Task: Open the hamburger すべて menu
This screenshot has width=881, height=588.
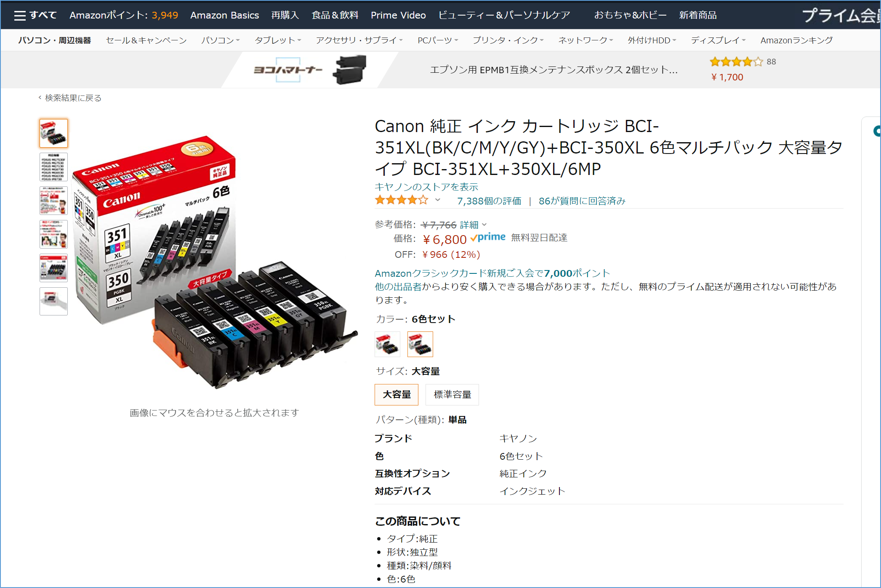Action: [x=35, y=15]
